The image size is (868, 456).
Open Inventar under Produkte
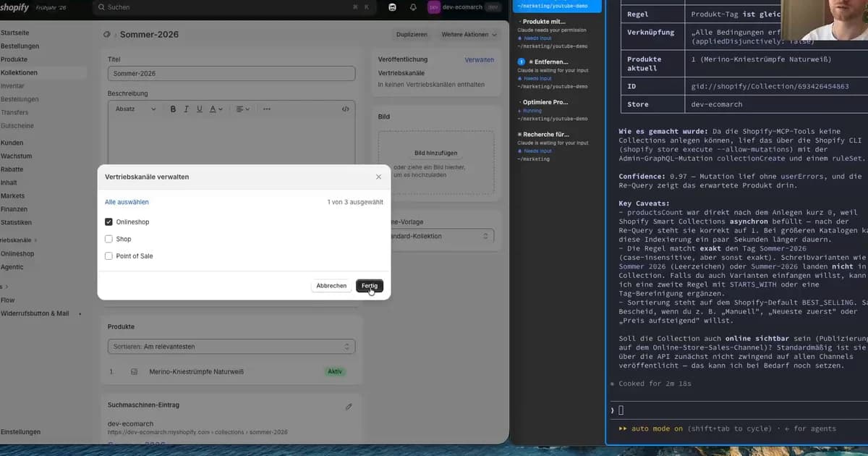[12, 86]
